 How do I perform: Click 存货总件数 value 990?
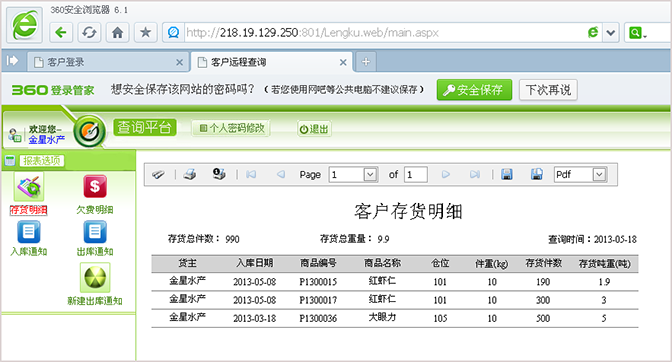point(232,239)
